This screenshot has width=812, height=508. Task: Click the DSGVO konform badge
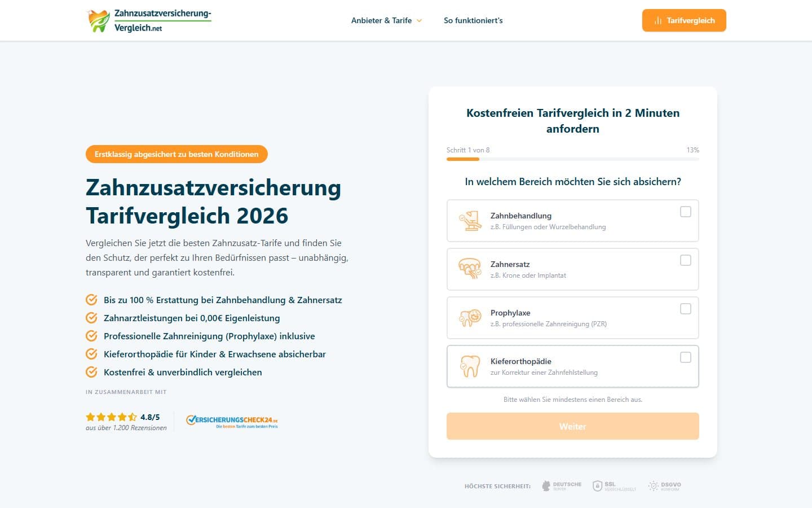click(x=665, y=486)
